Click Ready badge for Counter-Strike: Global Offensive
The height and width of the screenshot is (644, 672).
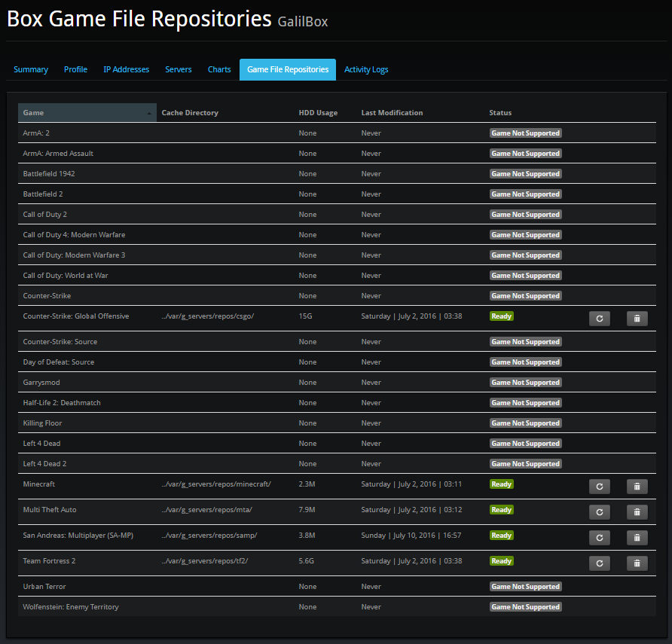pyautogui.click(x=502, y=316)
